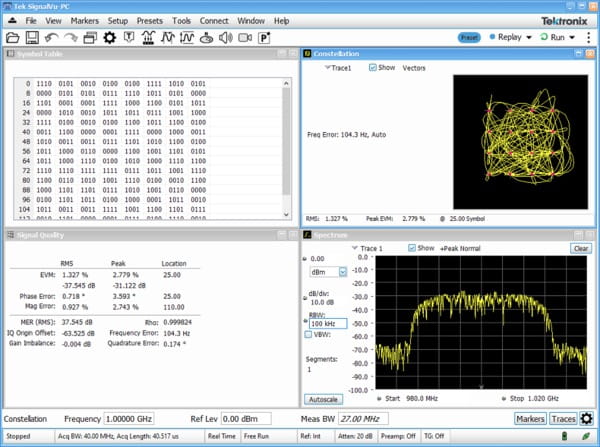Open the Presets menu
Screen dimensions: 600x447
(150, 20)
